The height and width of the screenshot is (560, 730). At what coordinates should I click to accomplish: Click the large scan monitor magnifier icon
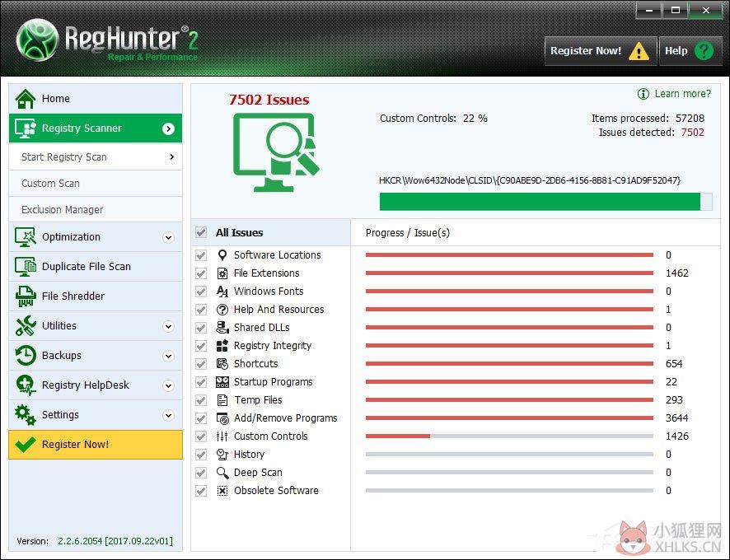[x=276, y=152]
